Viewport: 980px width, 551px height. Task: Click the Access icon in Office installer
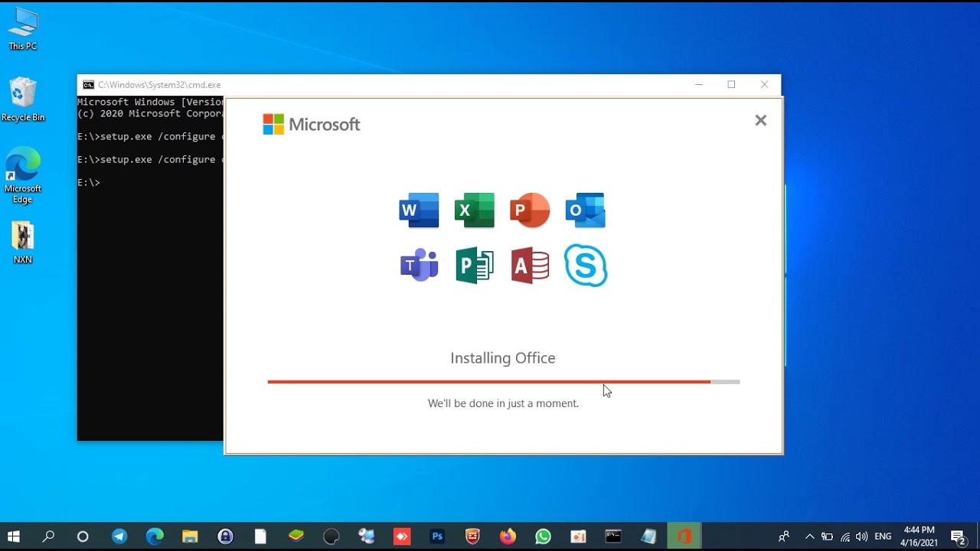click(530, 266)
